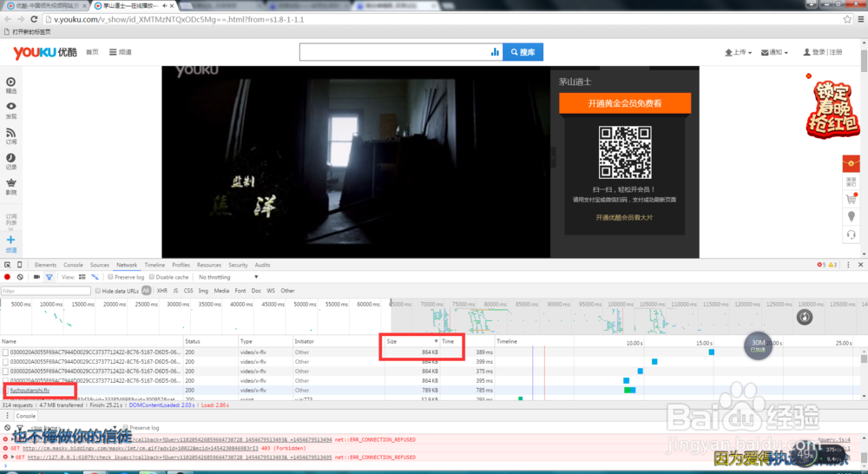868x474 pixels.
Task: Open the 频道 channel menu in header
Action: [120, 52]
